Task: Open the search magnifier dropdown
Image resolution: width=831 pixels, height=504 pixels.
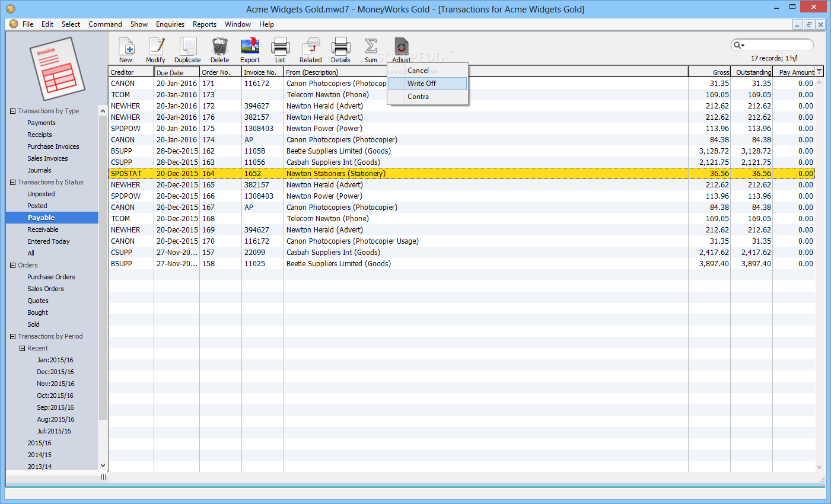Action: point(738,45)
